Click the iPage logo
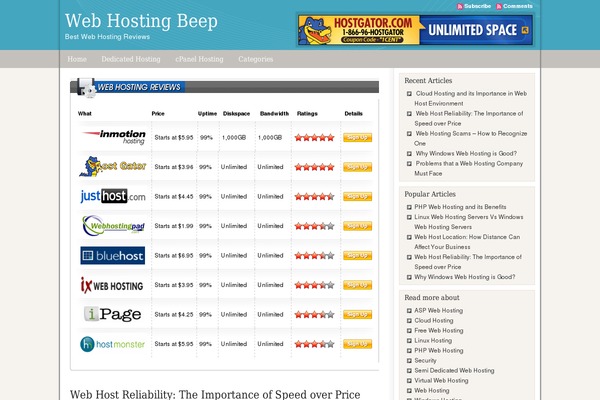Screen dimensions: 600x400 [112, 314]
